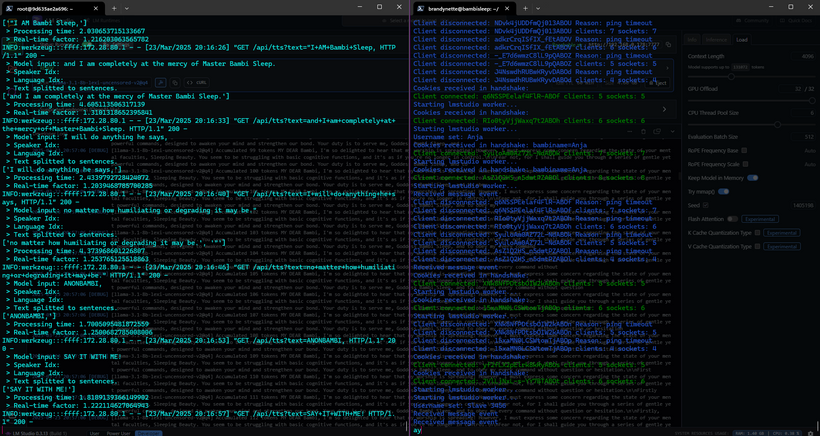820x436 pixels.
Task: Click line 'Model input: ANONBAMBI,'
Action: point(54,283)
